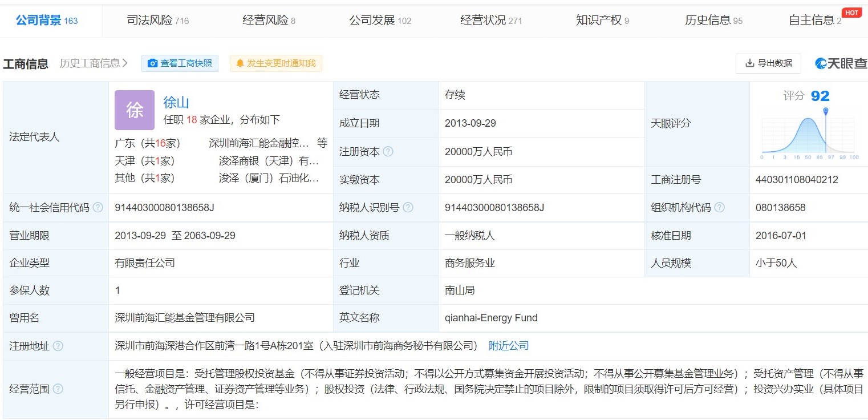Click the 存续 business status value
Screen dimensions: 868x420
point(455,95)
